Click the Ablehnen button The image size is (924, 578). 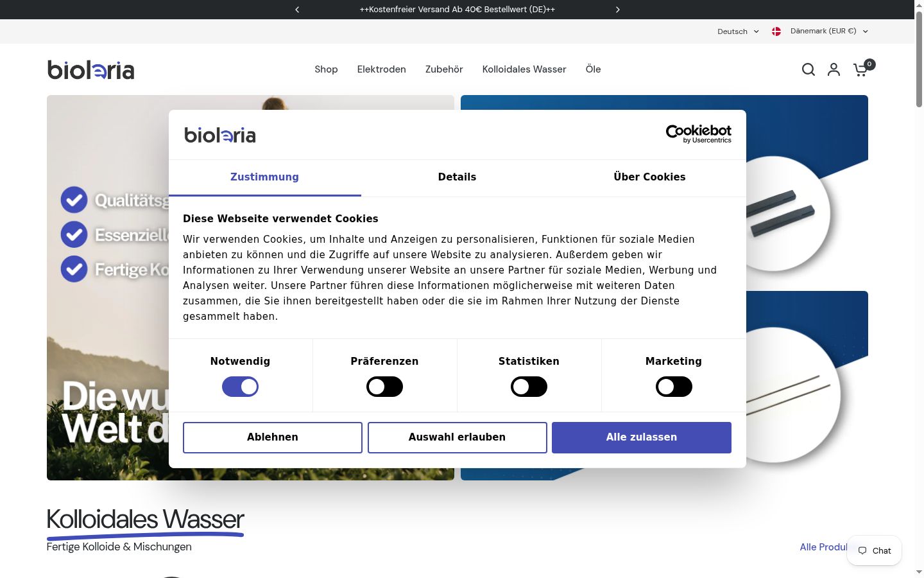[273, 437]
